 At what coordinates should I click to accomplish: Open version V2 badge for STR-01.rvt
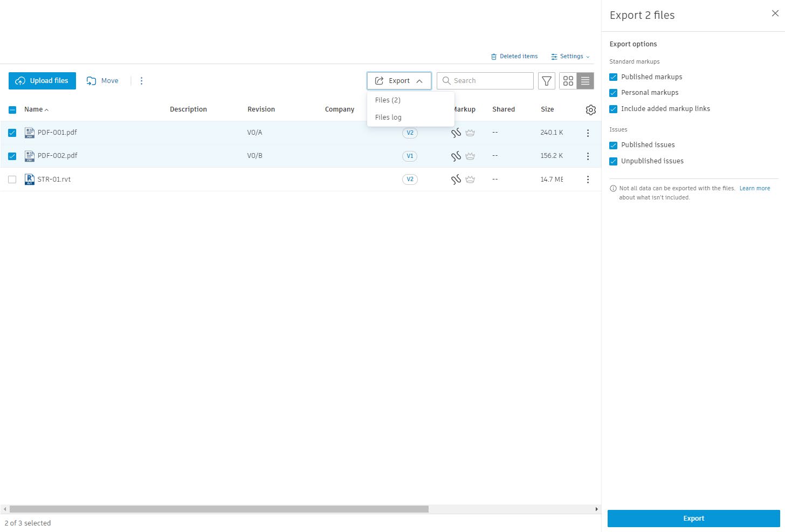pos(410,179)
